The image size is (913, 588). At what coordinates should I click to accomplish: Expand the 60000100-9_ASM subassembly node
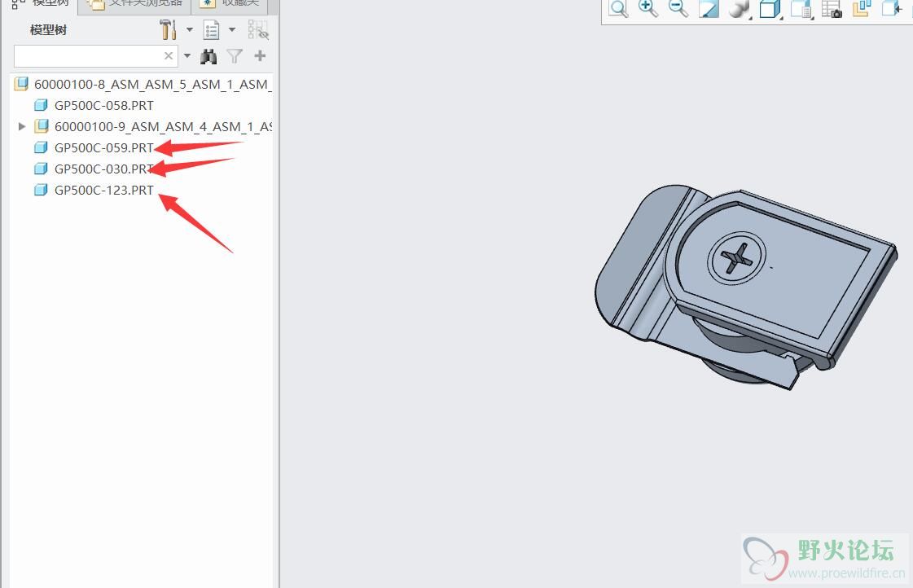(x=22, y=126)
